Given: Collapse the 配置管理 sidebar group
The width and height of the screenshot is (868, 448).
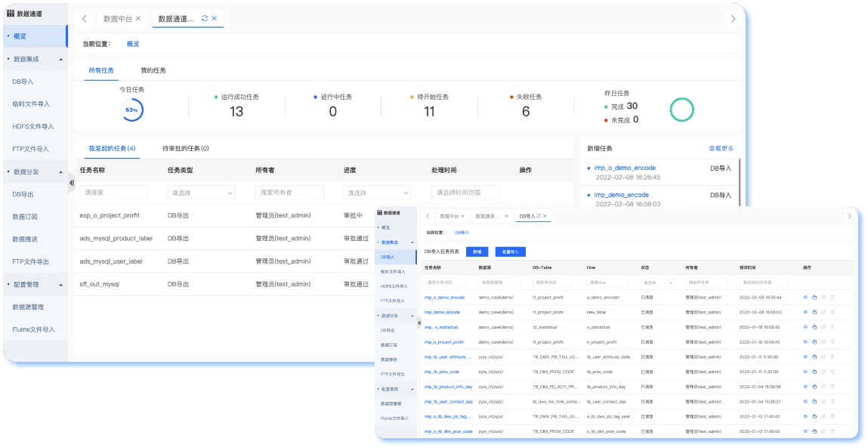Looking at the screenshot, I should (60, 285).
